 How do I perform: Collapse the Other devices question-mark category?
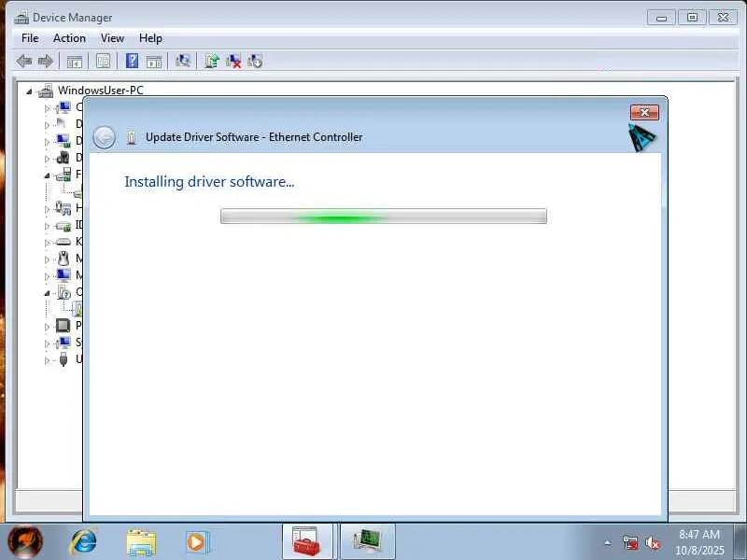47,293
